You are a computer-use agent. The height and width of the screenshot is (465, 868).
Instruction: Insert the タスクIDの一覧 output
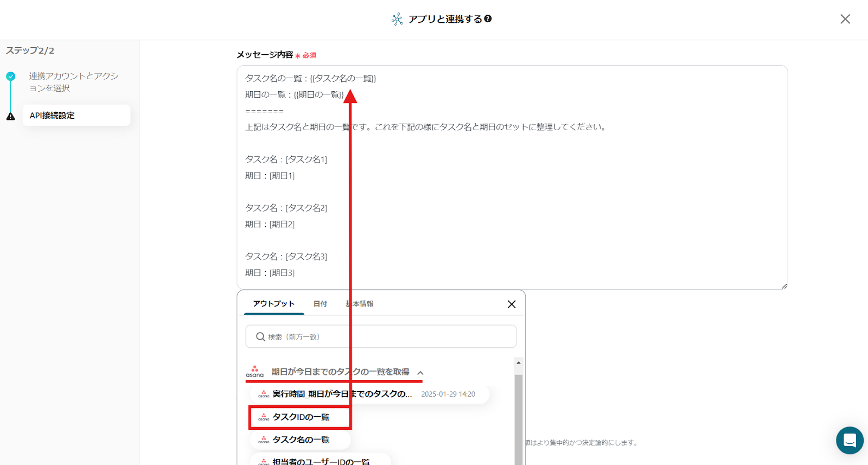point(300,417)
